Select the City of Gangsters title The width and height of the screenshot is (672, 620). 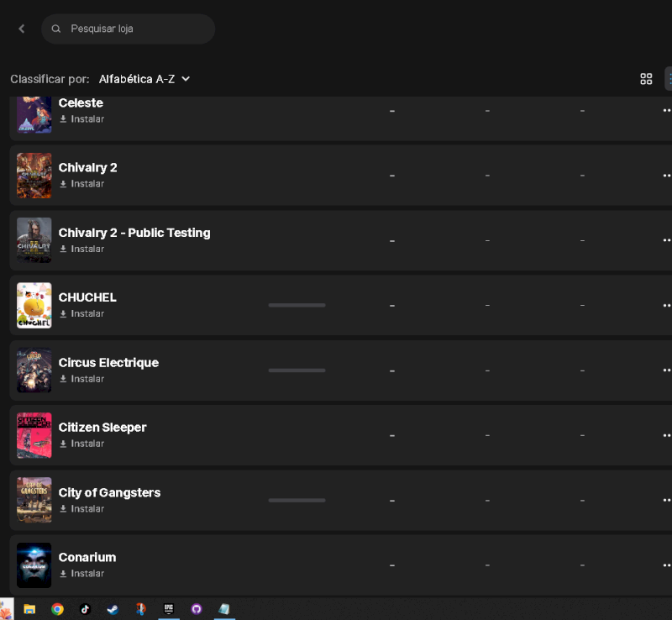tap(109, 492)
